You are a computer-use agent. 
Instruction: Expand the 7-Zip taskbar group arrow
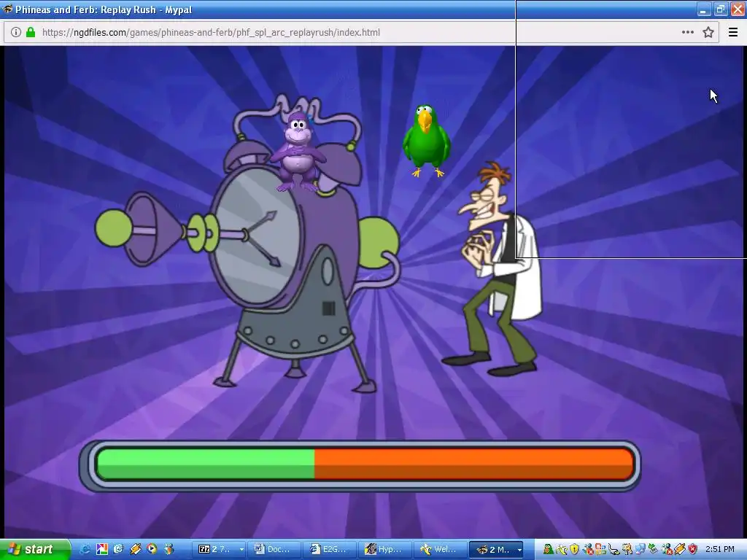coord(241,550)
